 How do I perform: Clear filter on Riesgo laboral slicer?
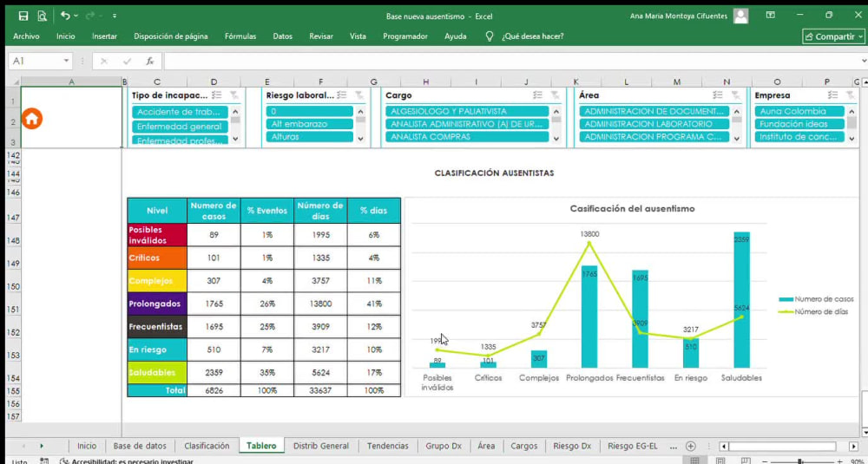[x=359, y=95]
